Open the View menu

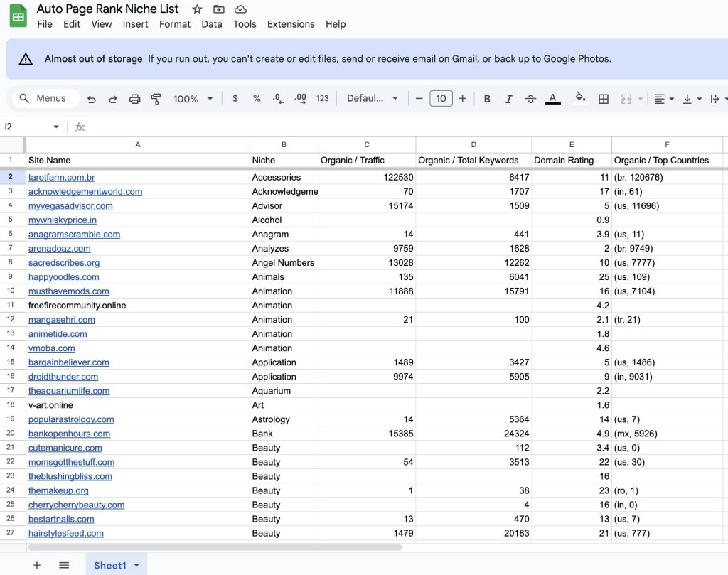(x=101, y=24)
